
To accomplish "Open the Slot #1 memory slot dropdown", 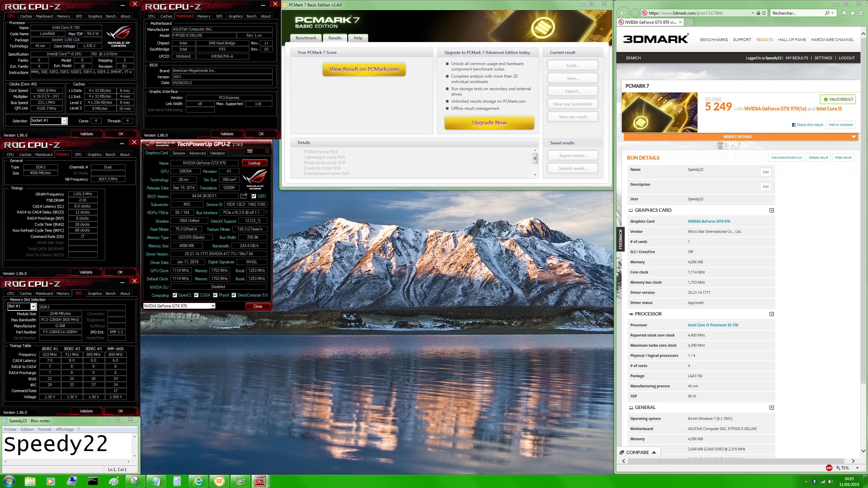I will click(x=33, y=306).
